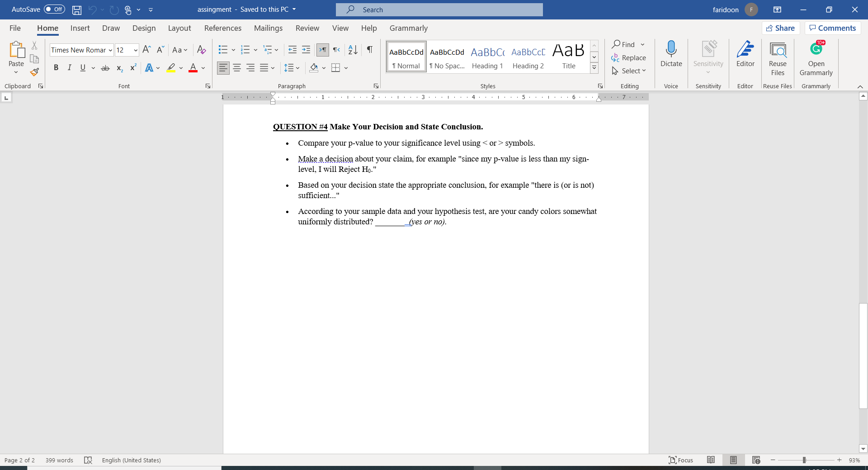This screenshot has width=868, height=470.
Task: Click spelling proofing status icon
Action: 88,460
